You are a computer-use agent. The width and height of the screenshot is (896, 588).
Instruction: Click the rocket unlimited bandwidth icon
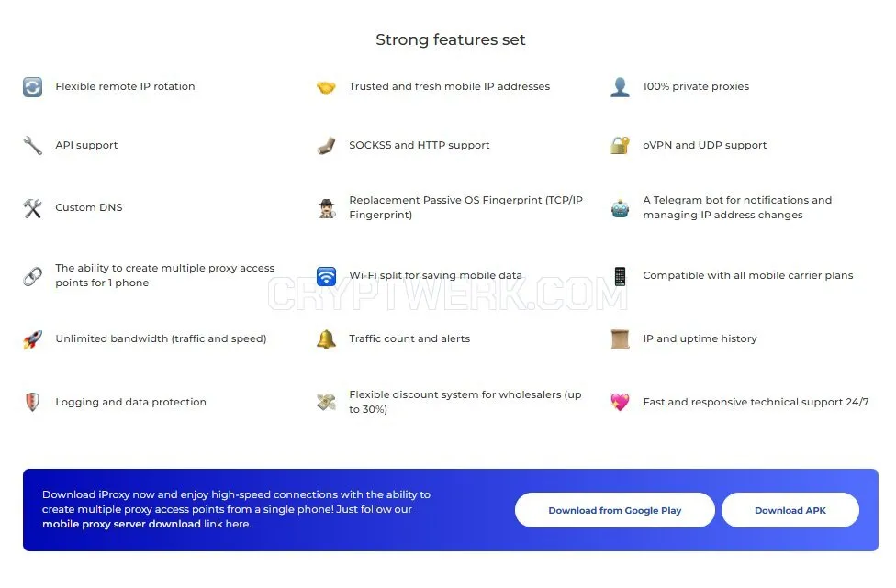coord(32,339)
